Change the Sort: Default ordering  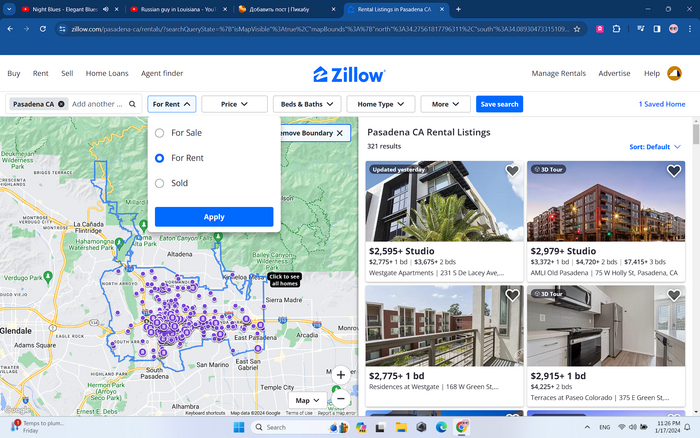(654, 147)
